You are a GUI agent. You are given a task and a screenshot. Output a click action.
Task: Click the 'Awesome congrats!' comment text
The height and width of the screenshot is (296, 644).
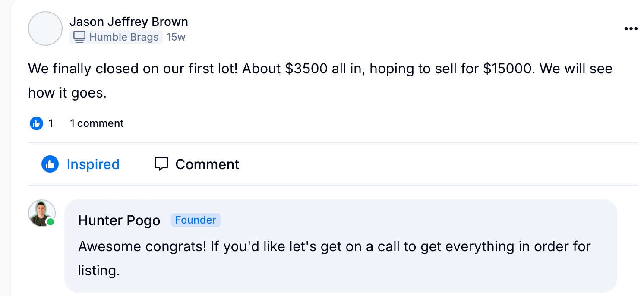(x=335, y=258)
